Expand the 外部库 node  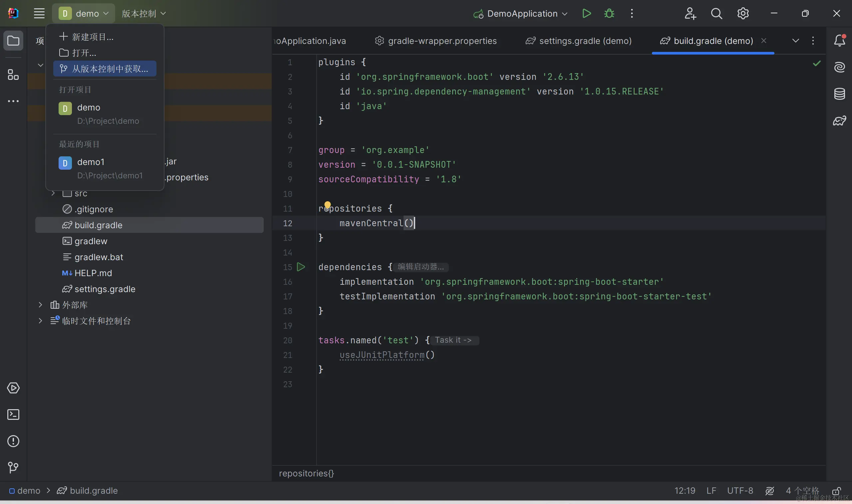click(x=40, y=305)
